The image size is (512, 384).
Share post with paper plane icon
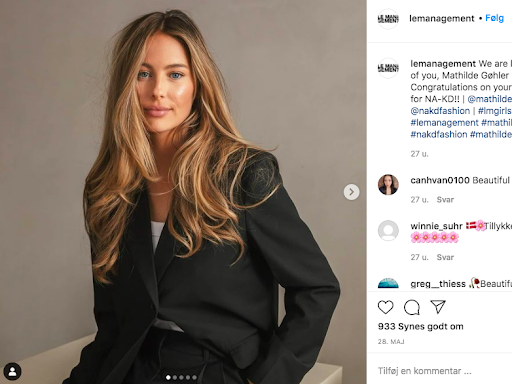pos(438,307)
